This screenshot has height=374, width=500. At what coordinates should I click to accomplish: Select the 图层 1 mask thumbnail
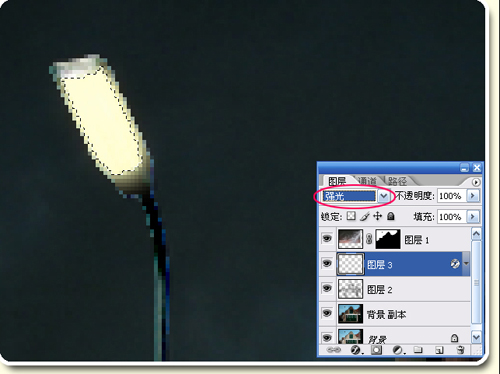[x=388, y=239]
